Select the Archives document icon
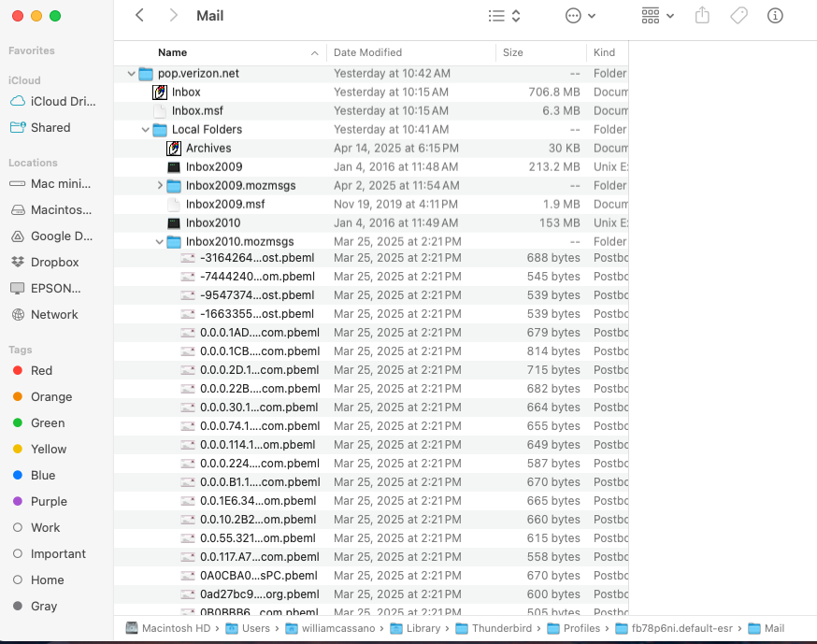Screen dimensions: 817x644 pyautogui.click(x=174, y=149)
